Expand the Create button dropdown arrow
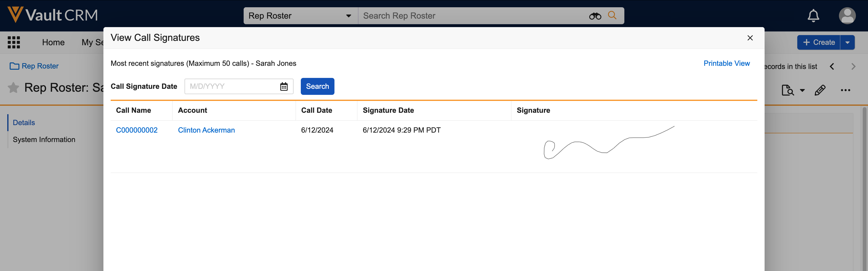 point(847,42)
